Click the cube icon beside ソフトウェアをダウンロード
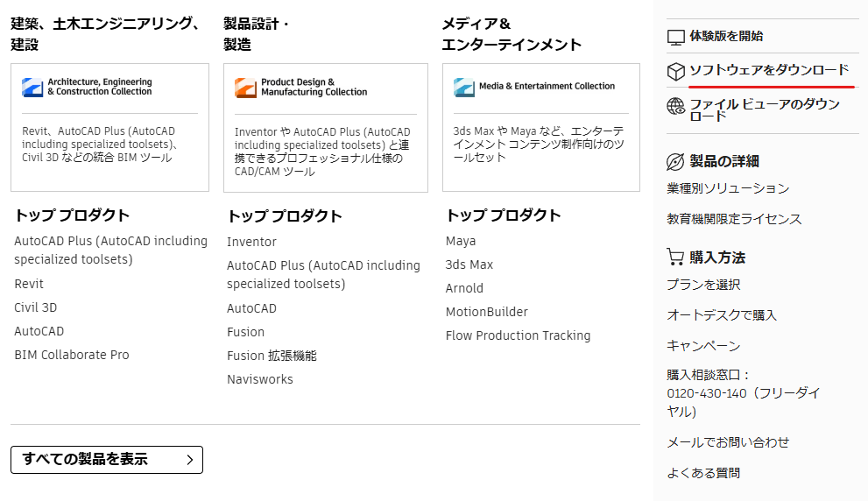The image size is (868, 501). pyautogui.click(x=676, y=72)
